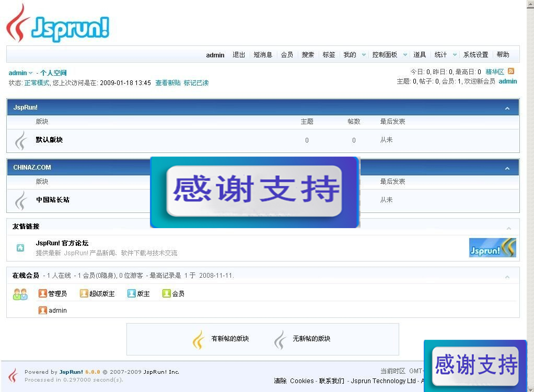
Task: Open the 标签 tags page
Action: click(329, 55)
